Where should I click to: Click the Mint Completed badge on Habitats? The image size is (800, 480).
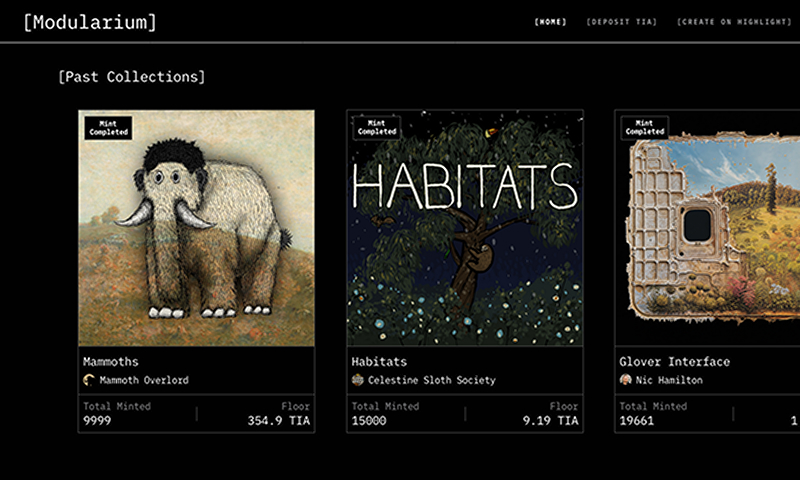[x=377, y=128]
